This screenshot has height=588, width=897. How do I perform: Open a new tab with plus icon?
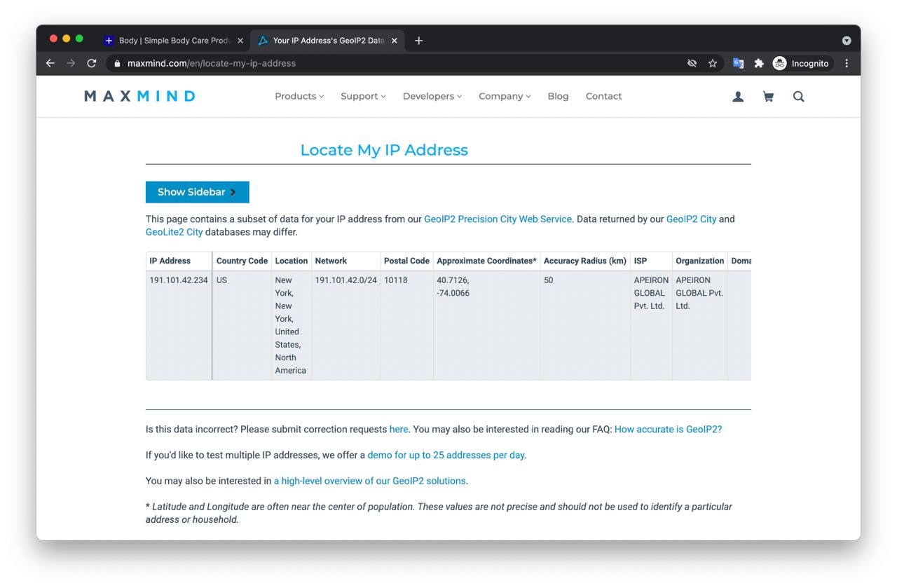point(418,41)
